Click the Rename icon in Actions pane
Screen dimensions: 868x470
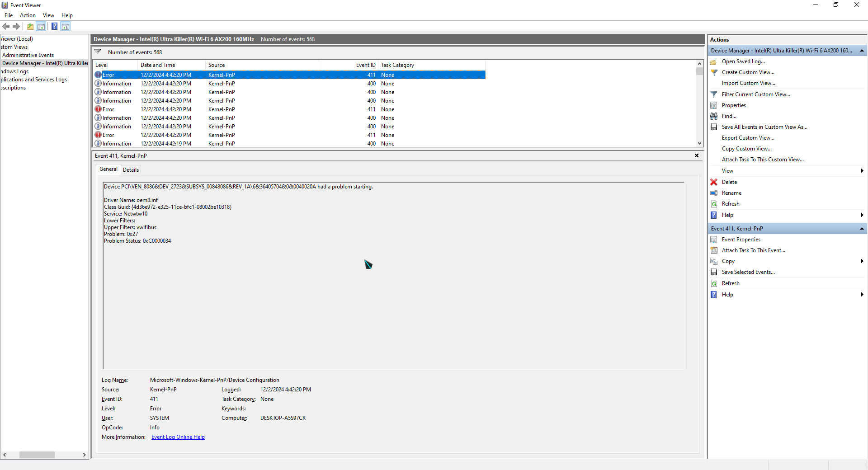point(714,193)
